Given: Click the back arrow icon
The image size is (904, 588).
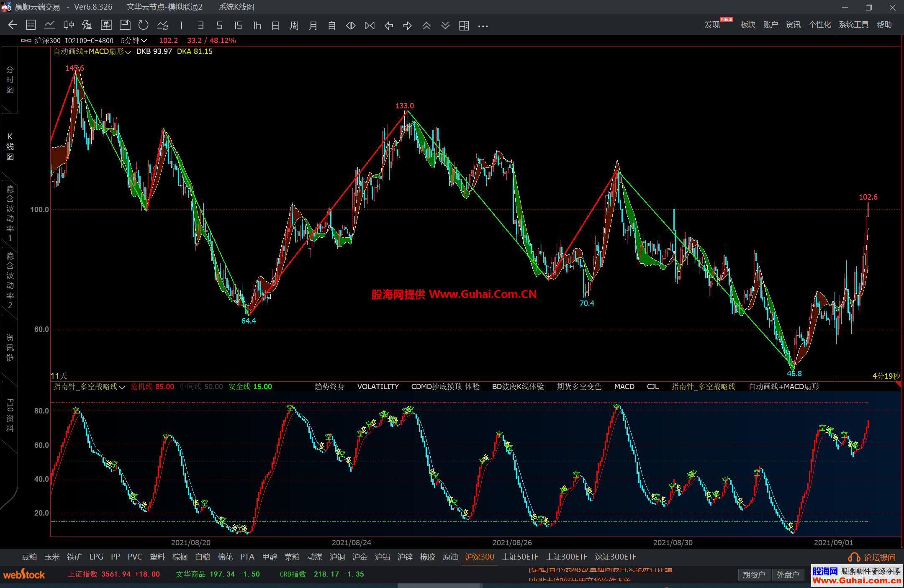Looking at the screenshot, I should 12,25.
